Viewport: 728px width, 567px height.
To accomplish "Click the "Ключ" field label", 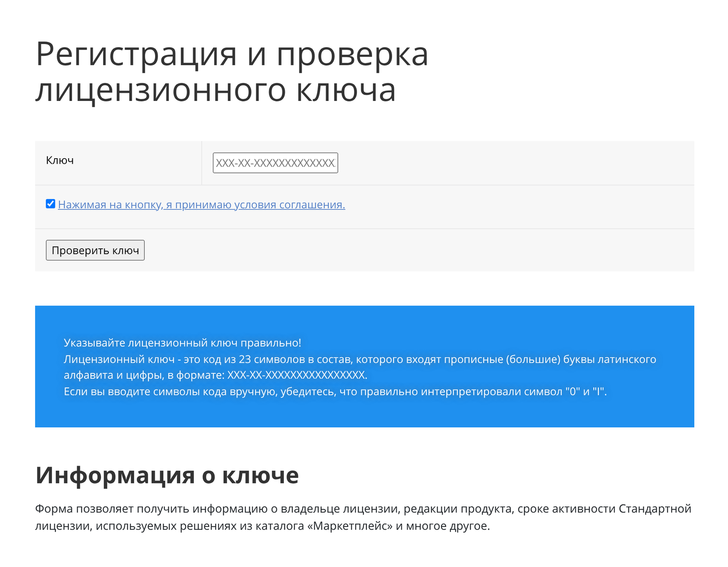I will point(60,160).
